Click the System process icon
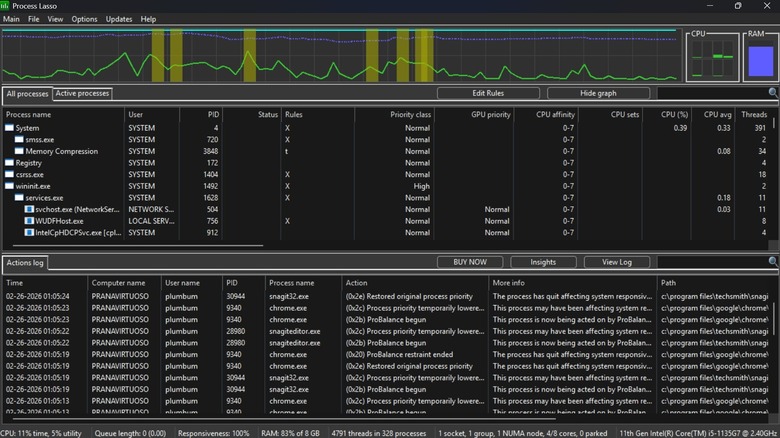This screenshot has height=438, width=780. [10, 128]
